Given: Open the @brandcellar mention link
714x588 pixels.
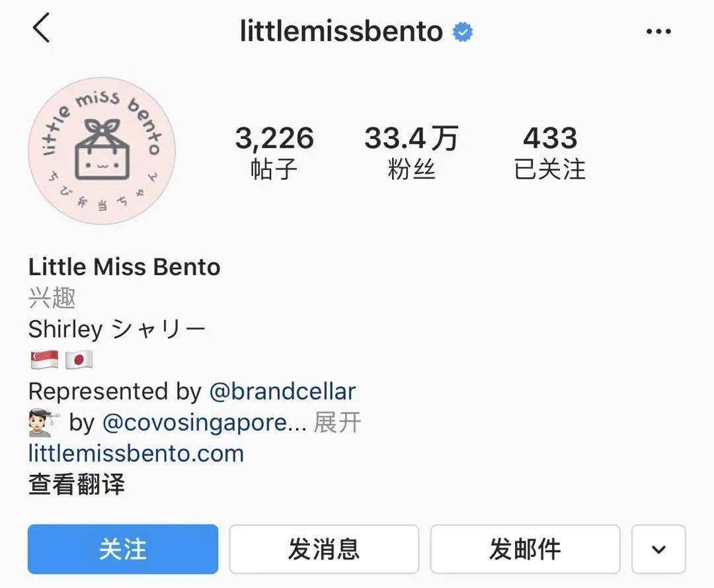Looking at the screenshot, I should (282, 392).
